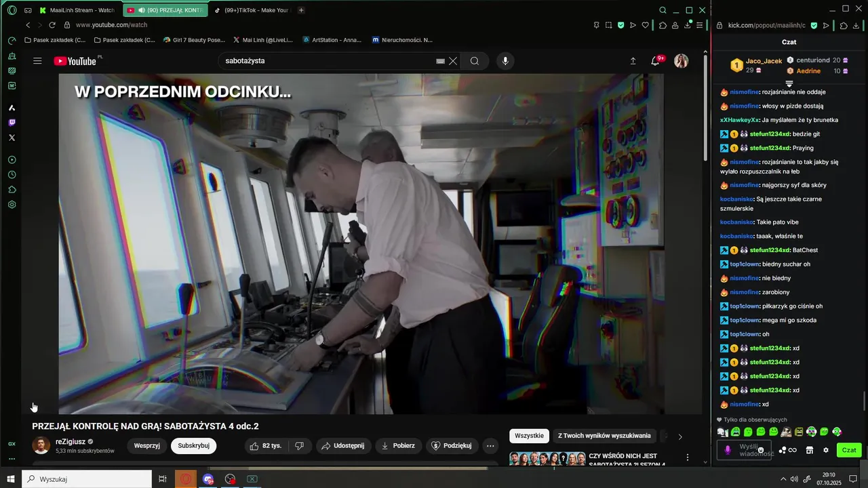The image size is (868, 488).
Task: Click the Podziękuj button
Action: tap(452, 446)
